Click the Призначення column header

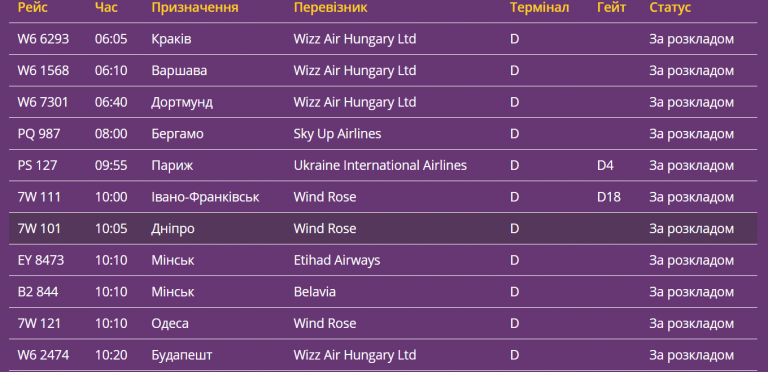point(195,7)
